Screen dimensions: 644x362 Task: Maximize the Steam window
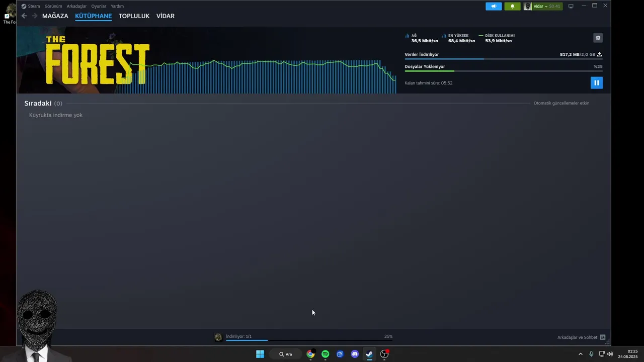pos(595,6)
